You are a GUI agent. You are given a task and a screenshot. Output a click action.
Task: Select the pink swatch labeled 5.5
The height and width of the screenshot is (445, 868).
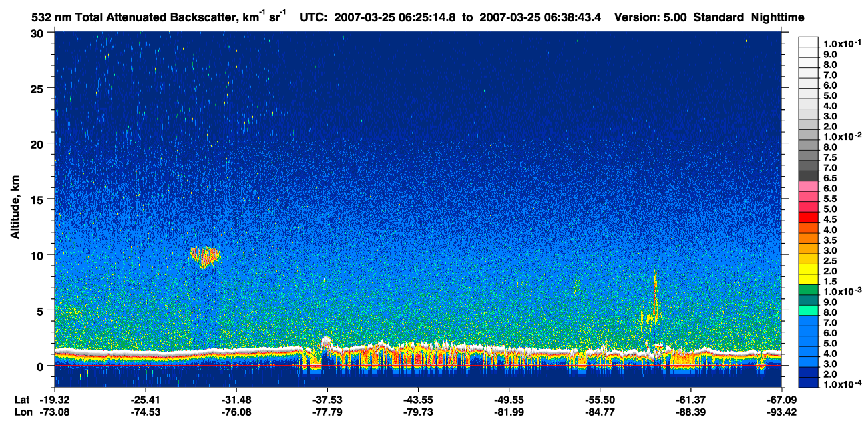click(809, 197)
